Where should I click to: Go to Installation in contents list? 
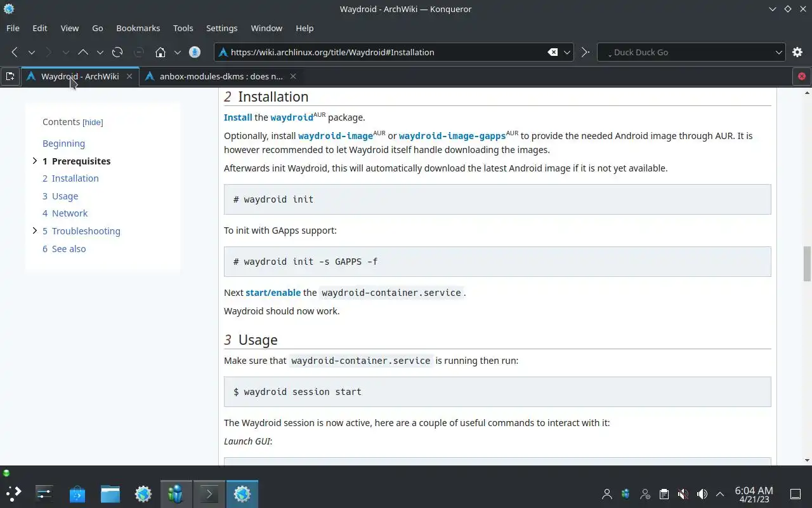[70, 178]
